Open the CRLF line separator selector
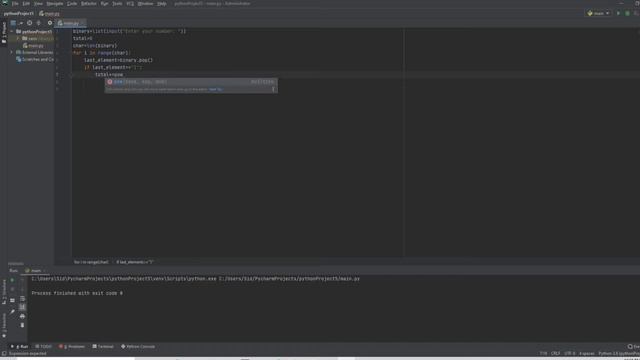The image size is (640, 360). (x=556, y=353)
